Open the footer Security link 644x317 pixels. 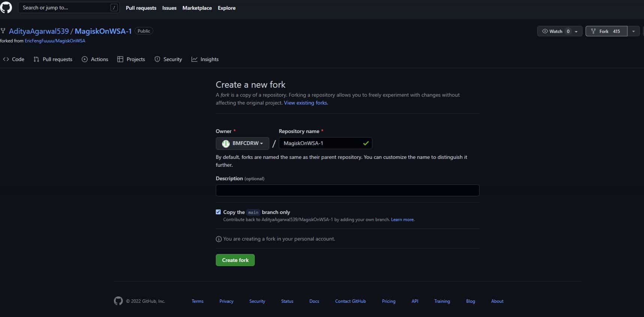point(257,301)
